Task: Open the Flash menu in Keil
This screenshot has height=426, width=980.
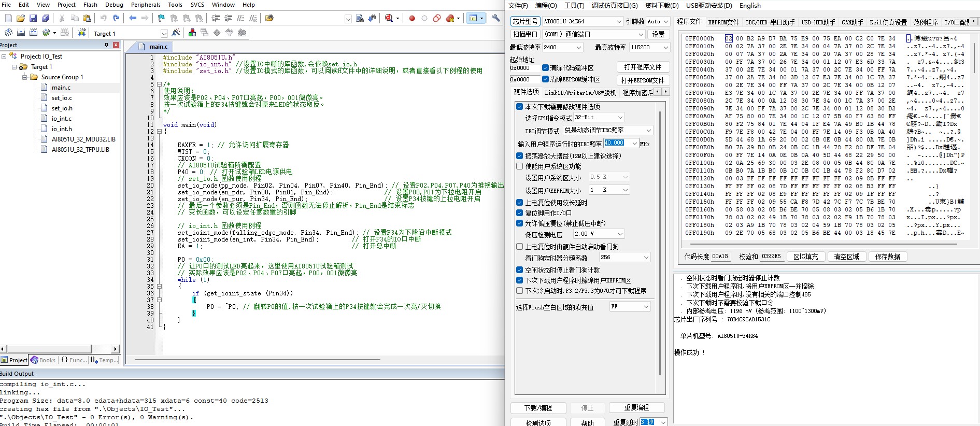Action: pyautogui.click(x=90, y=5)
